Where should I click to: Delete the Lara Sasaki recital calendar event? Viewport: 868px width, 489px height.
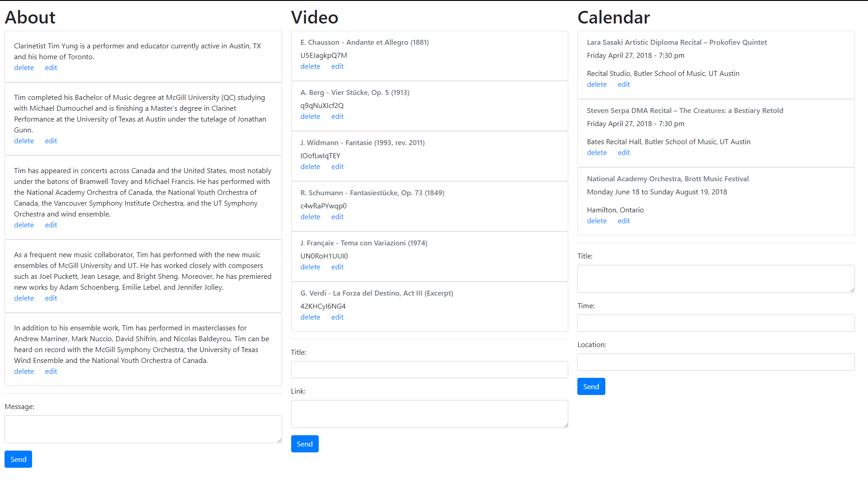coord(597,85)
